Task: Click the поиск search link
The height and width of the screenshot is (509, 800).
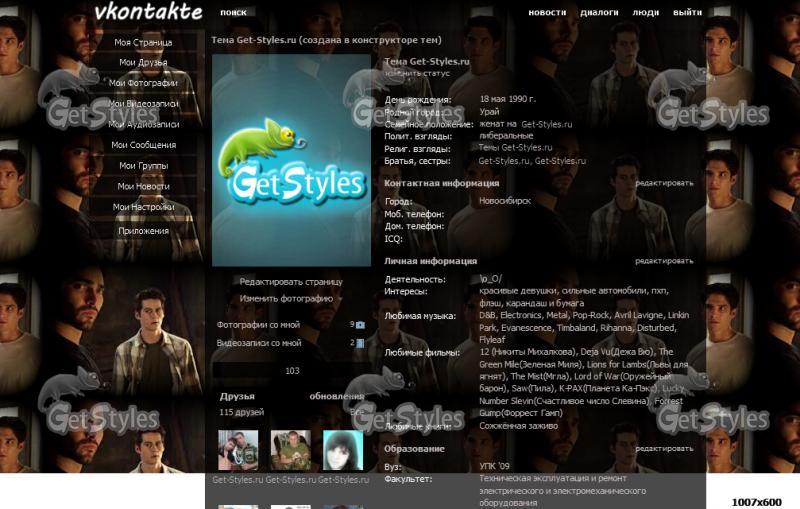Action: 233,13
